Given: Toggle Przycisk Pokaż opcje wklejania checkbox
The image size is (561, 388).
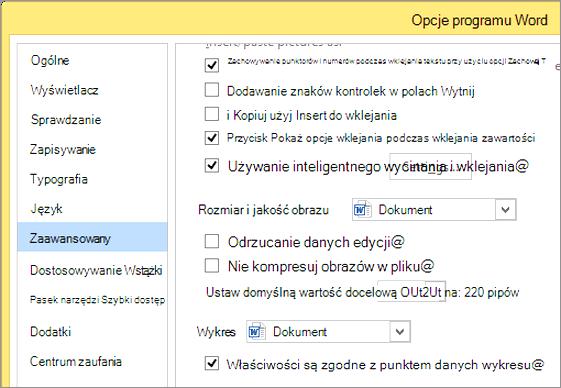Looking at the screenshot, I should (x=211, y=138).
